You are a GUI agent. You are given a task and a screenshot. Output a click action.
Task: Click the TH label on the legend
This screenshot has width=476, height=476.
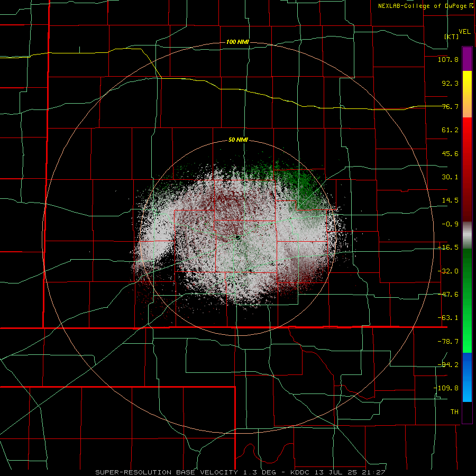[x=454, y=411]
